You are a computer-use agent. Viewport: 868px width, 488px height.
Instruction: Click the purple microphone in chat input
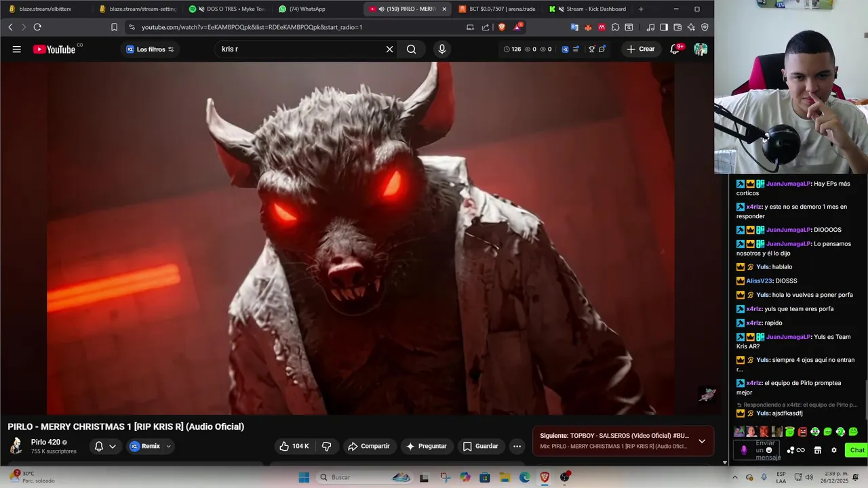pos(744,450)
